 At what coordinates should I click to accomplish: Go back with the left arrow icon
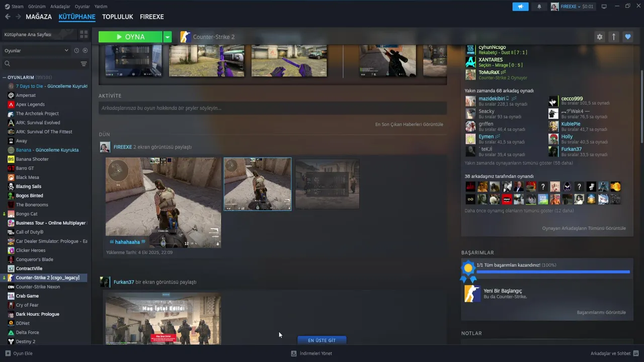(x=8, y=17)
